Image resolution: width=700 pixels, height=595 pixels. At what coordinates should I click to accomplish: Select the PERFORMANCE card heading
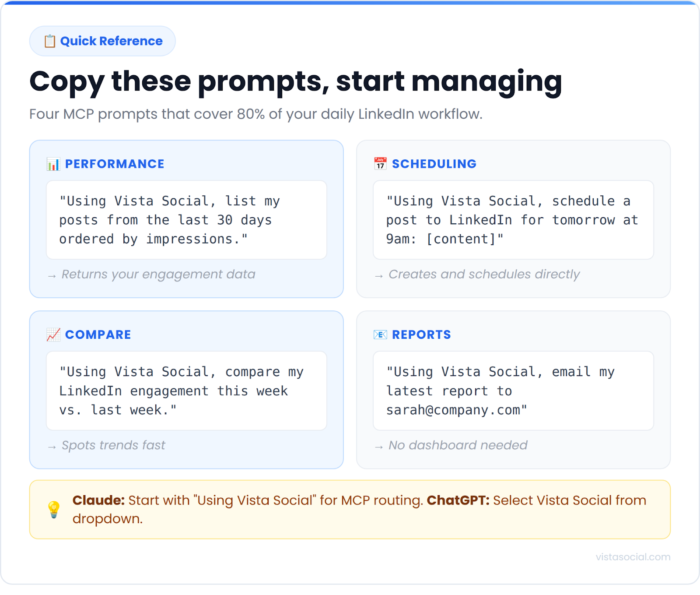[115, 164]
